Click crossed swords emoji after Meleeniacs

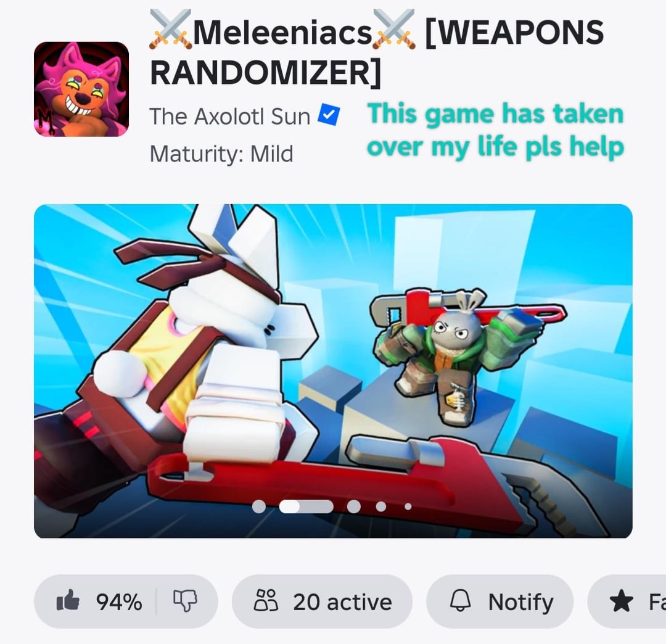tap(393, 30)
